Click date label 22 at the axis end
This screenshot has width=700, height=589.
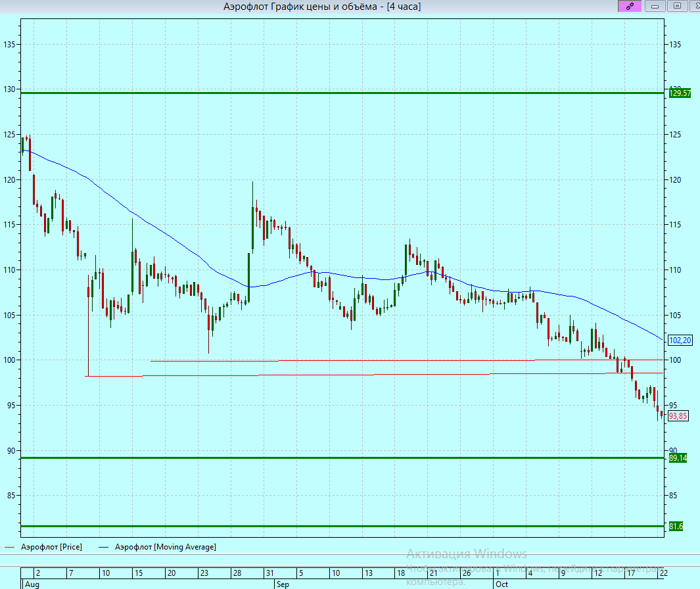pyautogui.click(x=664, y=573)
